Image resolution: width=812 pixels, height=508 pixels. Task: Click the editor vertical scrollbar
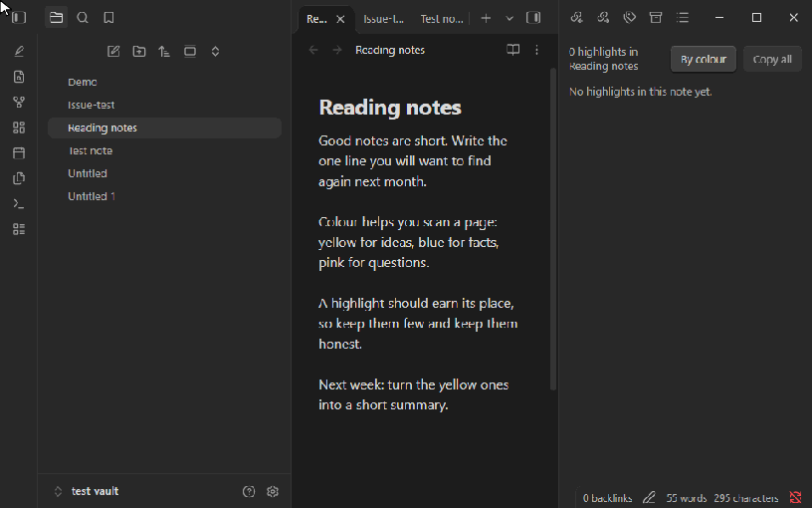[x=553, y=228]
